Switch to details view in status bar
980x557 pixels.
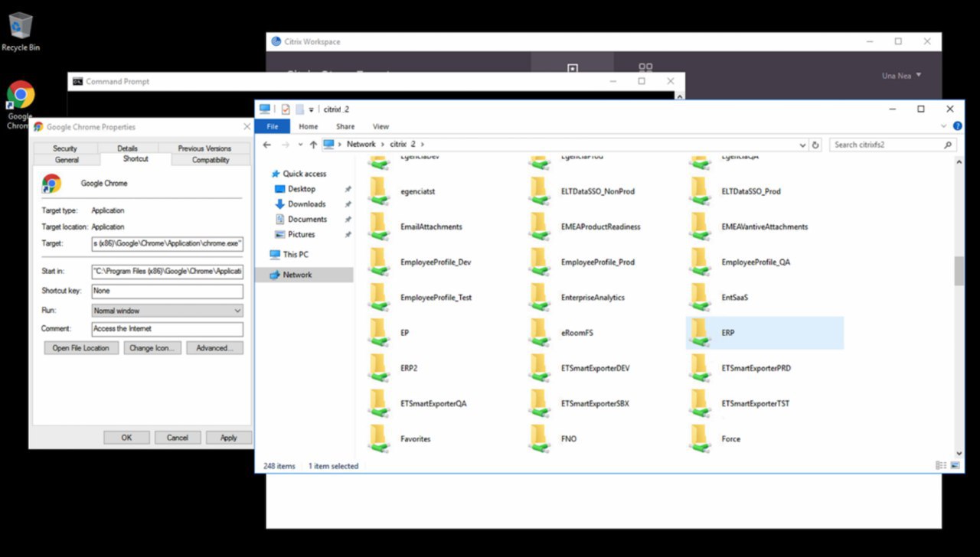(x=940, y=465)
